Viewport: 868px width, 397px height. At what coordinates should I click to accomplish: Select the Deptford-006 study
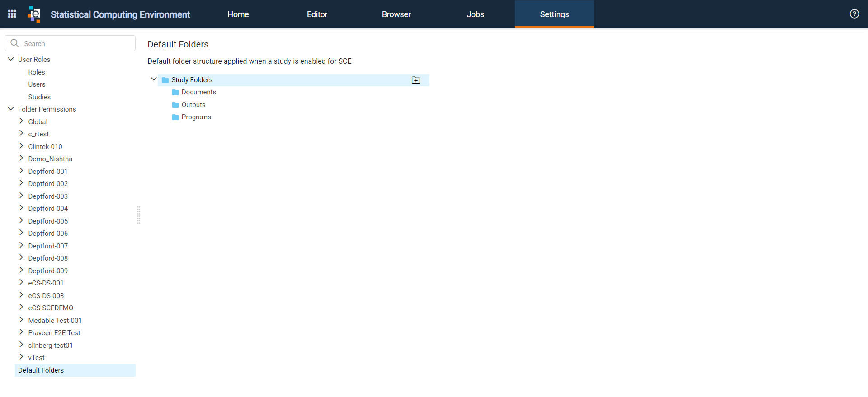click(x=48, y=234)
